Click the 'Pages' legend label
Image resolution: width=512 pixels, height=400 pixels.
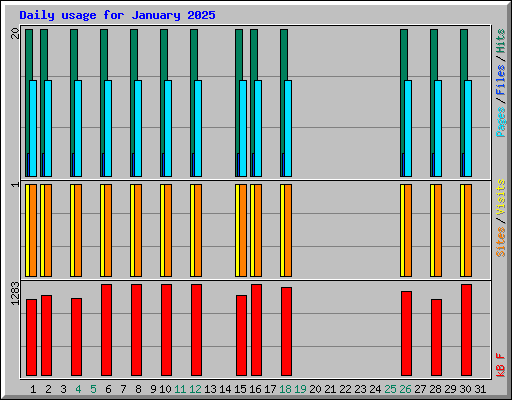(501, 122)
